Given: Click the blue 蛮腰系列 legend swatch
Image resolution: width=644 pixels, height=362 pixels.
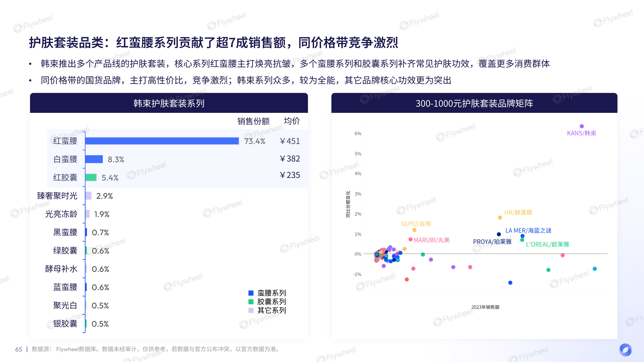Looking at the screenshot, I should click(x=251, y=293).
